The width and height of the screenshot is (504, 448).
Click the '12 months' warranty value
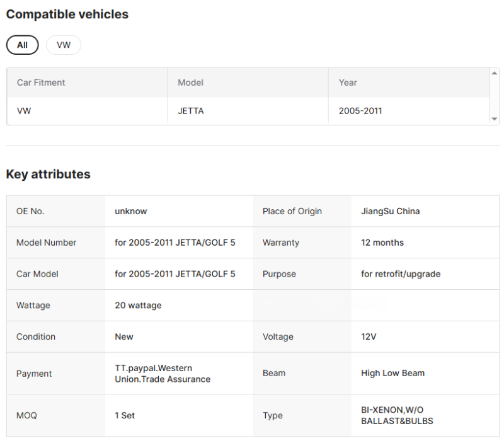click(382, 243)
